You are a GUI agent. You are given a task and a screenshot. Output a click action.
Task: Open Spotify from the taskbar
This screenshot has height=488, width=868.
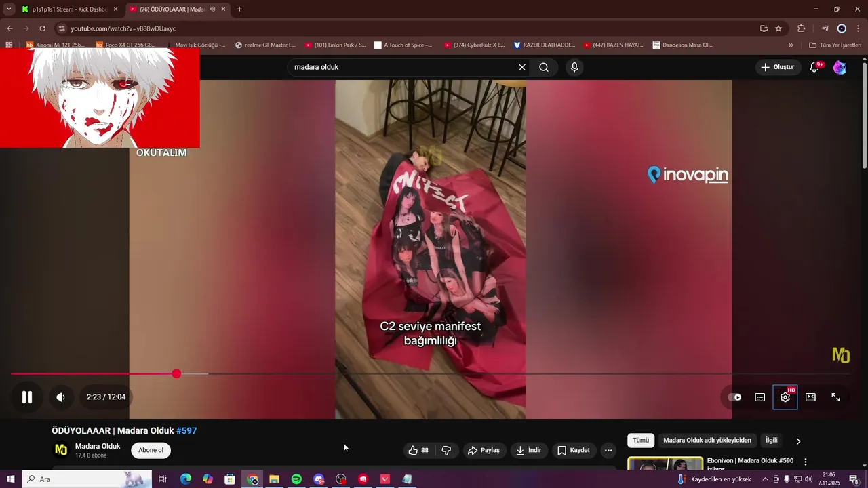click(x=296, y=479)
